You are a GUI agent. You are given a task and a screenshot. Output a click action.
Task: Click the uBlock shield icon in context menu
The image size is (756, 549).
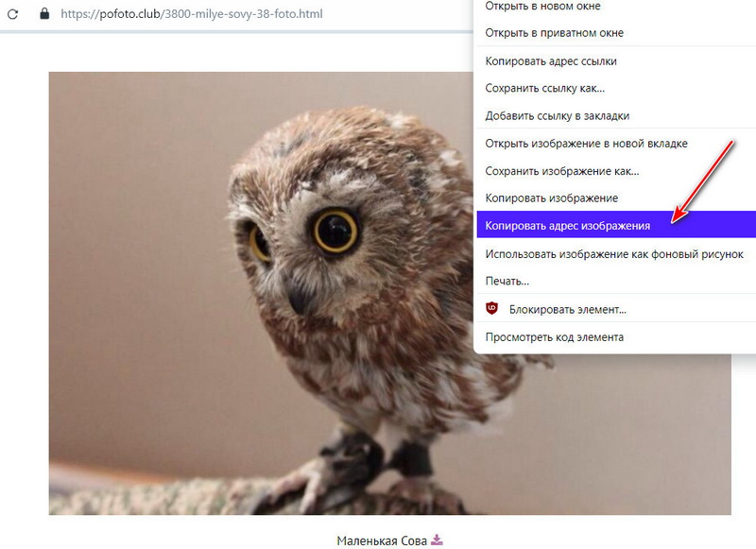point(491,308)
